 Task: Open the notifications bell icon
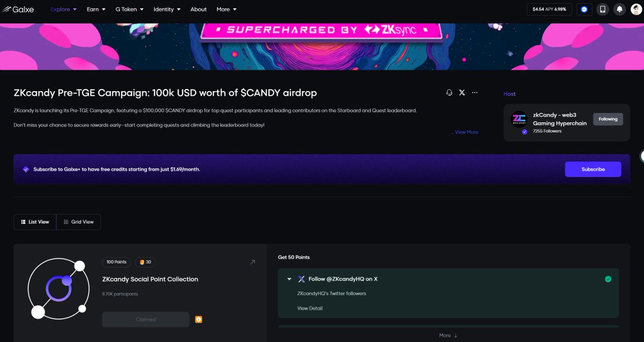pos(619,9)
